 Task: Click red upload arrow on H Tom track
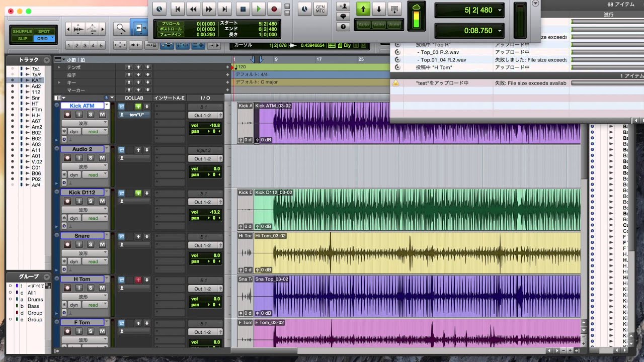pyautogui.click(x=138, y=280)
